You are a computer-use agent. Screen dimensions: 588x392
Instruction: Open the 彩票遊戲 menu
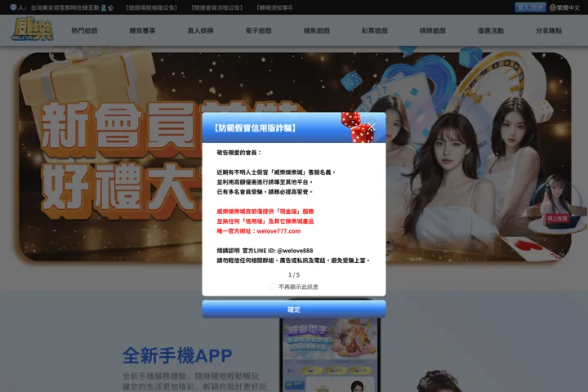click(375, 31)
